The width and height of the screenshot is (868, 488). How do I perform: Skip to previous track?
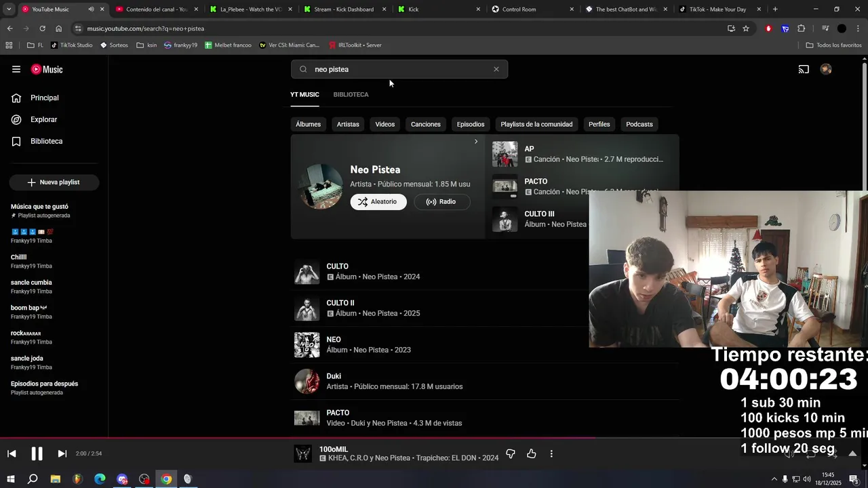12,453
